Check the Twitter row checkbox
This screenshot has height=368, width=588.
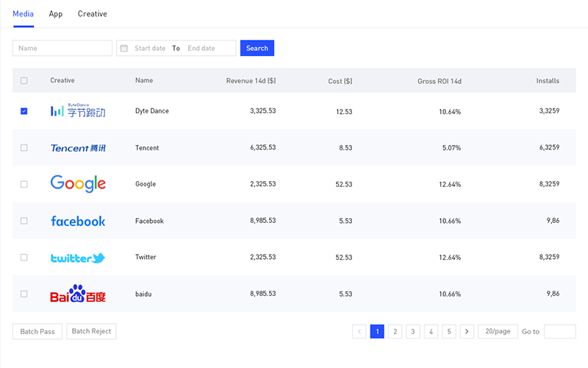[24, 257]
